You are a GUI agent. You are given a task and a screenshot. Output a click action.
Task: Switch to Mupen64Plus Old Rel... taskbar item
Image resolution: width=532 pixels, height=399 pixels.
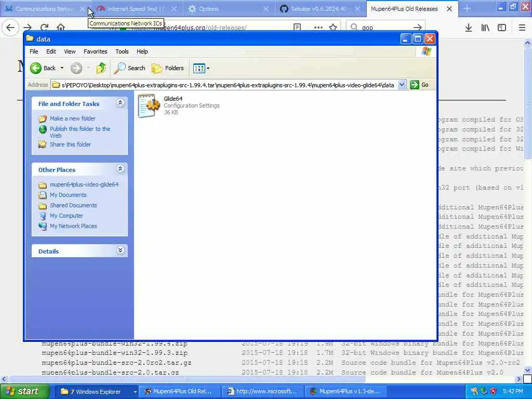pyautogui.click(x=179, y=392)
